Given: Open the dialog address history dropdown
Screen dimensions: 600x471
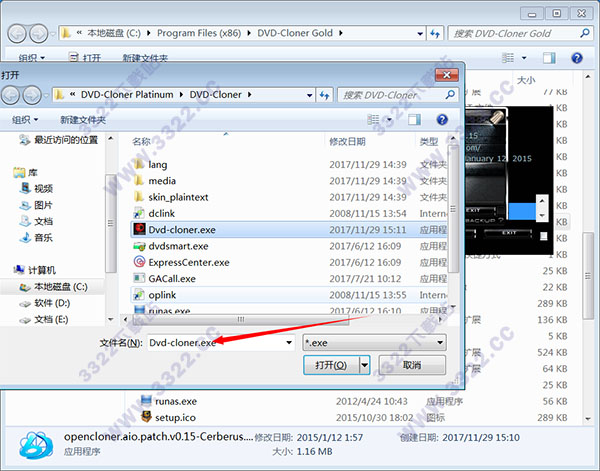Looking at the screenshot, I should coord(310,95).
